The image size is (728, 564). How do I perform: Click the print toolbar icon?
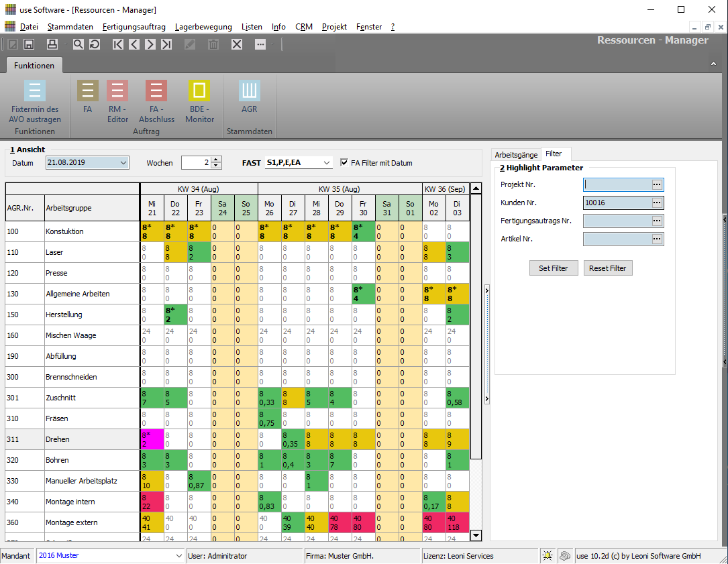[52, 44]
